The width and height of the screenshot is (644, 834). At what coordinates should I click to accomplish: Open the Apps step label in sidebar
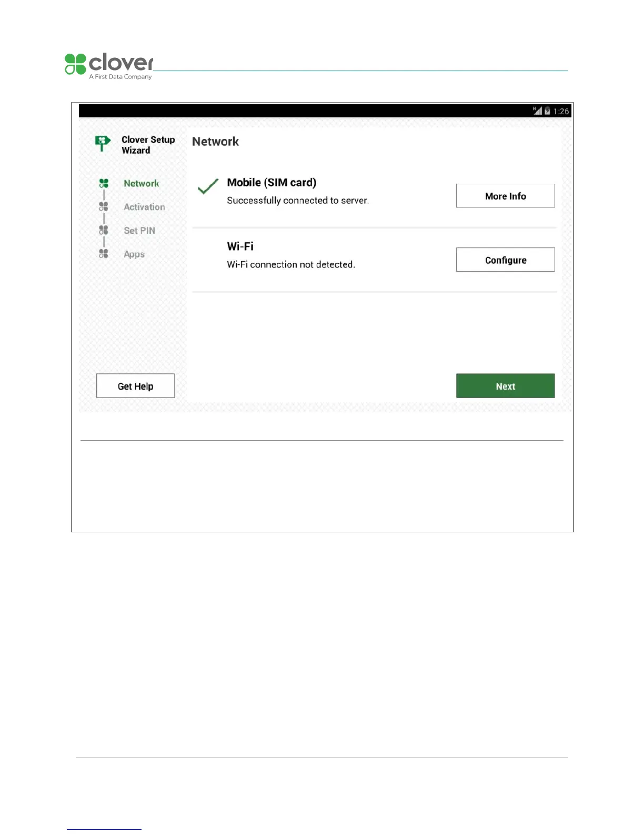pos(134,254)
